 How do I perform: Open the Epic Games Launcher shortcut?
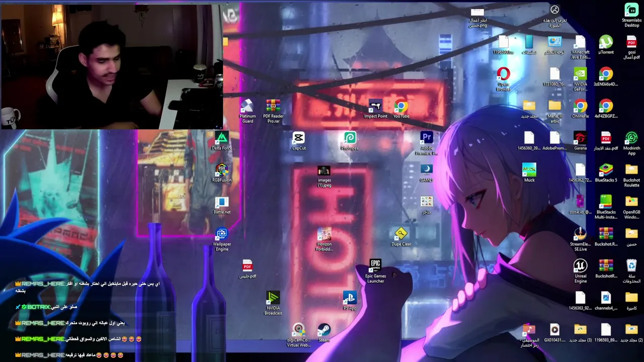click(x=375, y=271)
